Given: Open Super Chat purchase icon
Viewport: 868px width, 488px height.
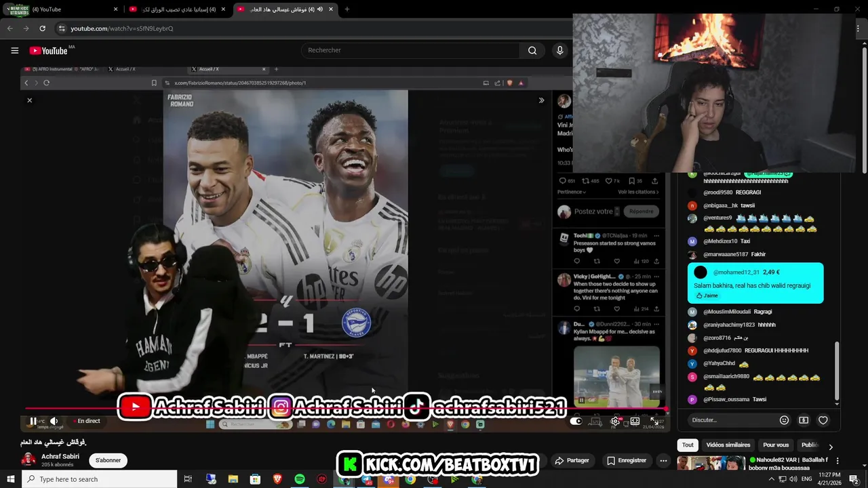Looking at the screenshot, I should pyautogui.click(x=804, y=420).
